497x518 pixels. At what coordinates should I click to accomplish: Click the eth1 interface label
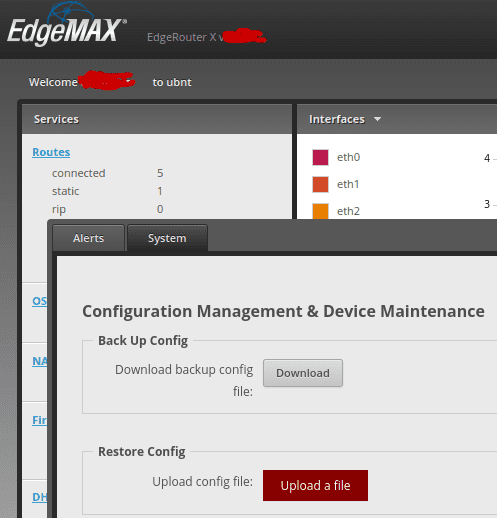click(348, 184)
